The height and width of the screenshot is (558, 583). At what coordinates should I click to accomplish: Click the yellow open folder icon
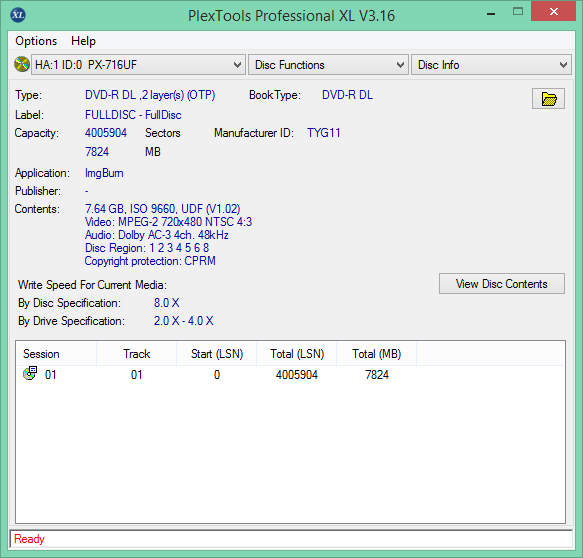(548, 99)
